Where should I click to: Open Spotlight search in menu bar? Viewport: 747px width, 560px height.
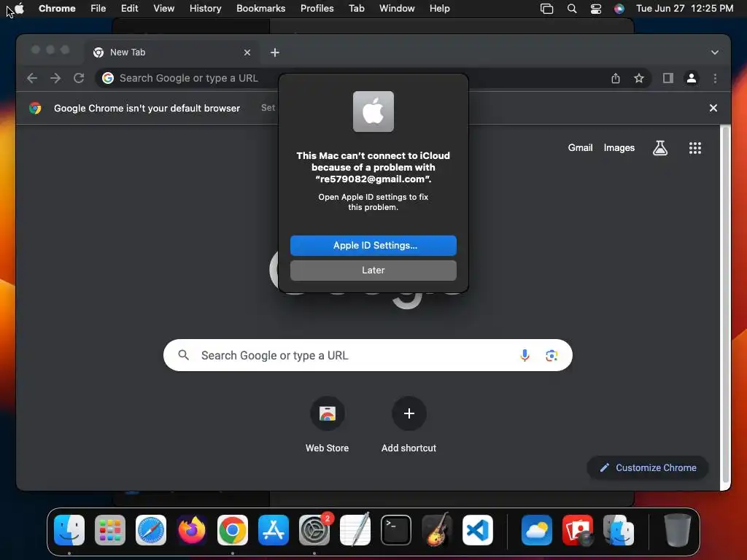pyautogui.click(x=572, y=9)
